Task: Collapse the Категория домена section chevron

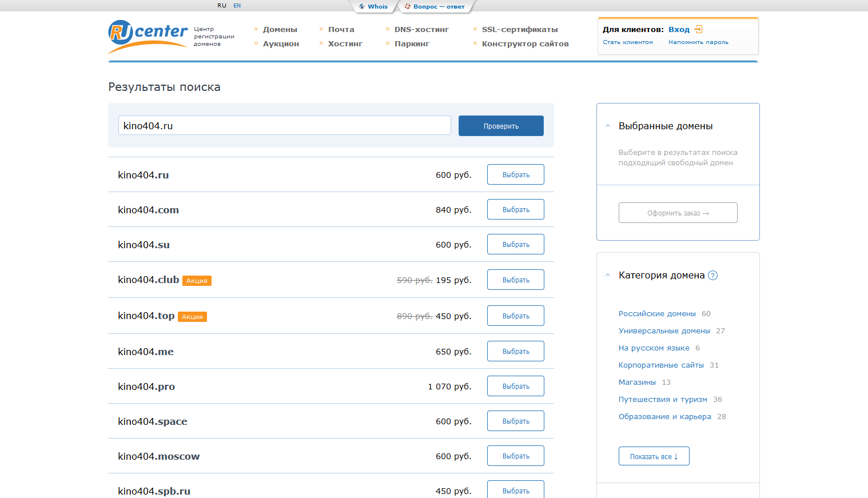Action: (x=608, y=275)
